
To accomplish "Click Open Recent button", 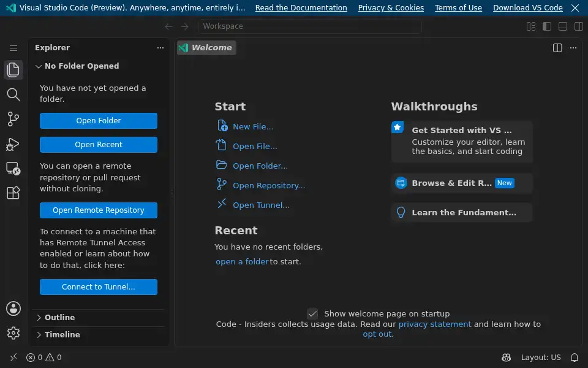I will [x=98, y=145].
